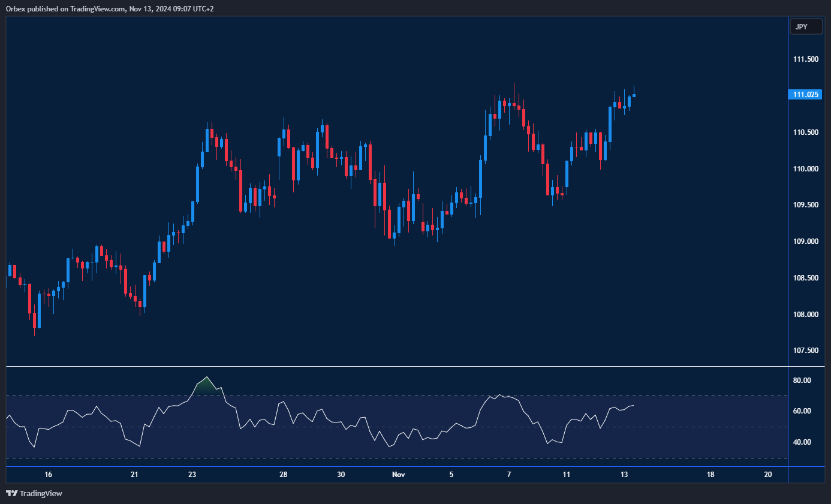Click the 40.00 RSI scale label
This screenshot has width=831, height=504.
[x=802, y=442]
